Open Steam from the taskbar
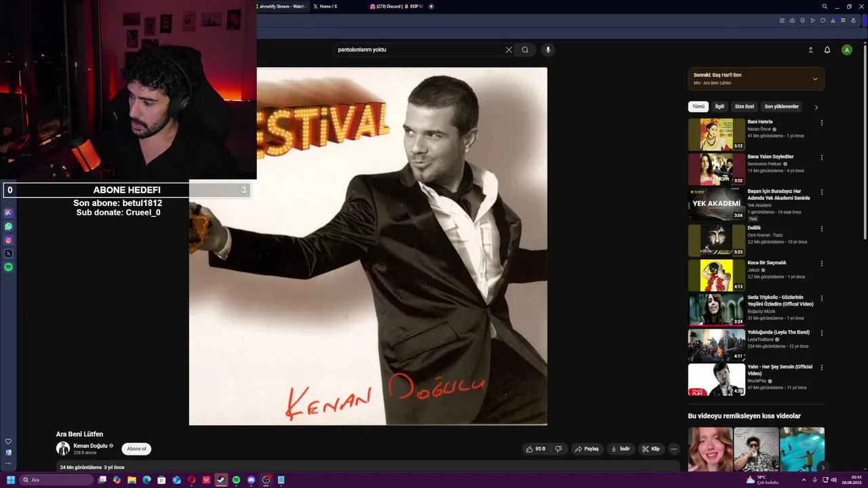This screenshot has height=488, width=868. point(221,480)
